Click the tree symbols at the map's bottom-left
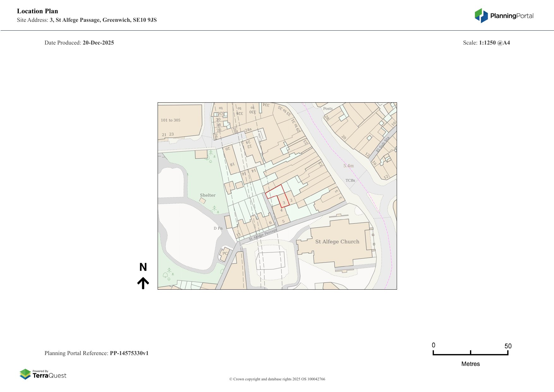Viewport: 554px width, 392px height. click(x=168, y=274)
